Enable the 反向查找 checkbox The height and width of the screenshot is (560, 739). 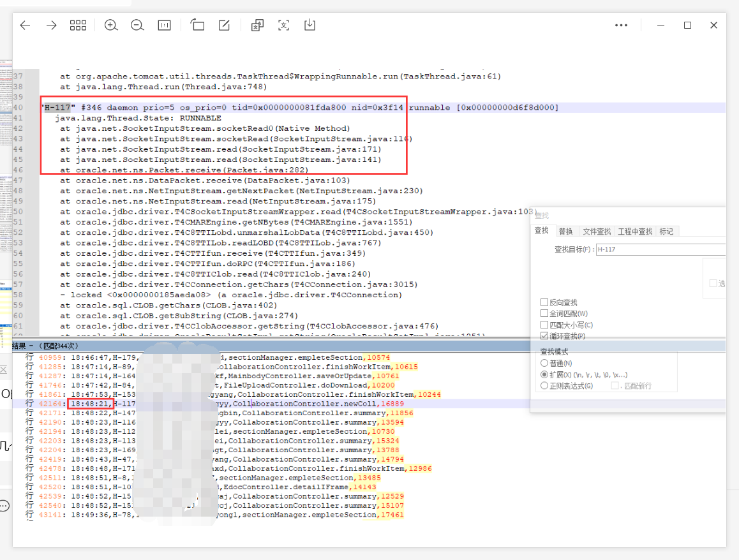click(x=544, y=302)
